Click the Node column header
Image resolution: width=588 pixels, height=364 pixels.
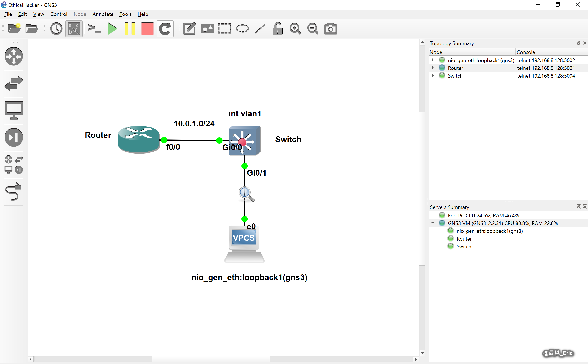tap(472, 52)
